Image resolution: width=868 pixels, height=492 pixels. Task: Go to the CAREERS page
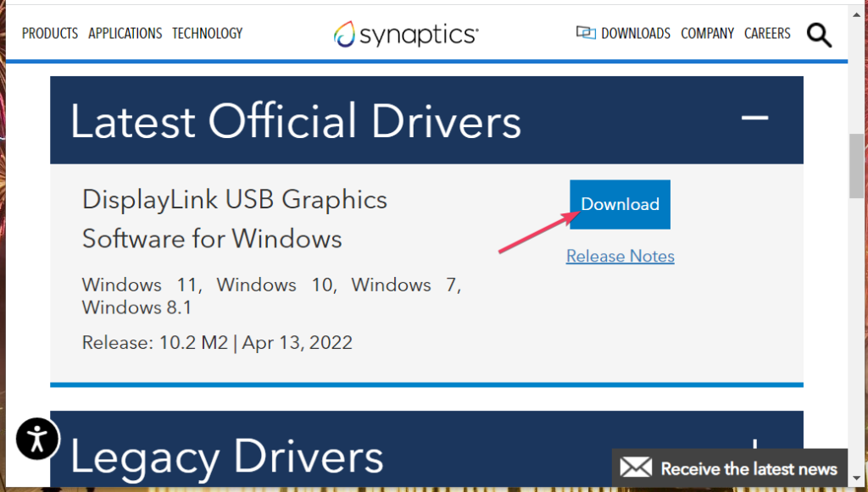coord(767,33)
